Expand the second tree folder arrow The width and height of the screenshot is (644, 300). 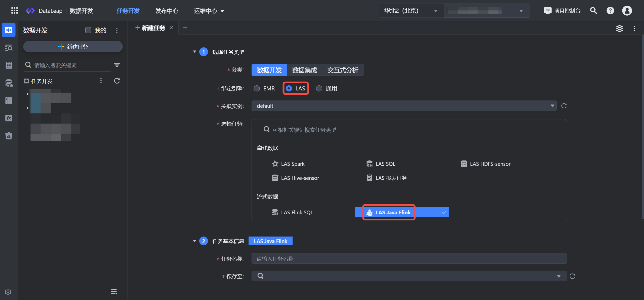pyautogui.click(x=28, y=108)
